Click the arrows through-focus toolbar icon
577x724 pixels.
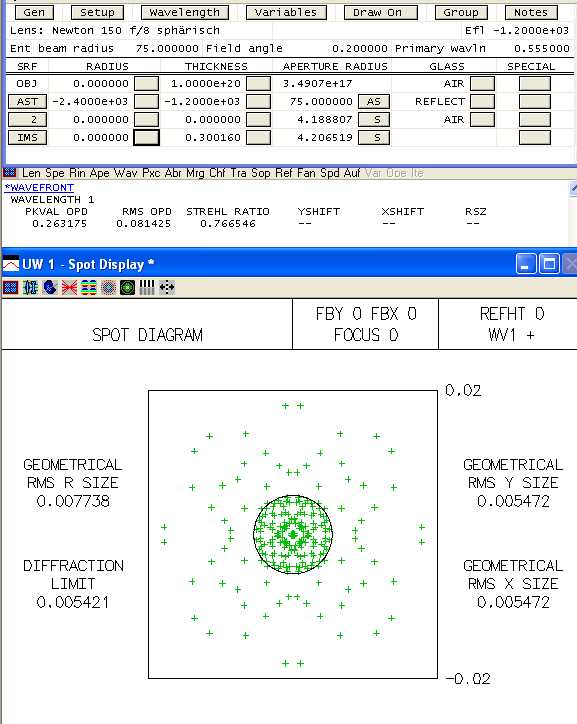167,288
